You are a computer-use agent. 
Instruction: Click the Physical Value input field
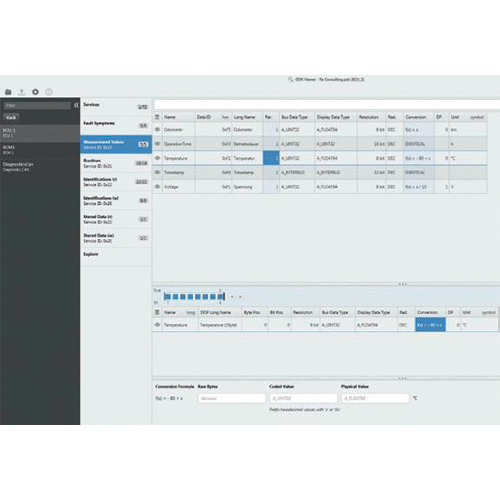click(x=375, y=398)
